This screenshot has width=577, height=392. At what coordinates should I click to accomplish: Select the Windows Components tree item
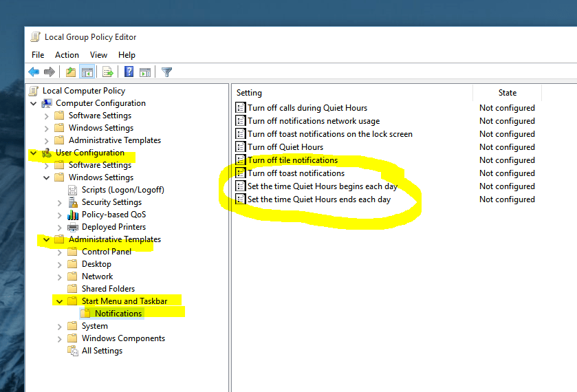tap(123, 338)
